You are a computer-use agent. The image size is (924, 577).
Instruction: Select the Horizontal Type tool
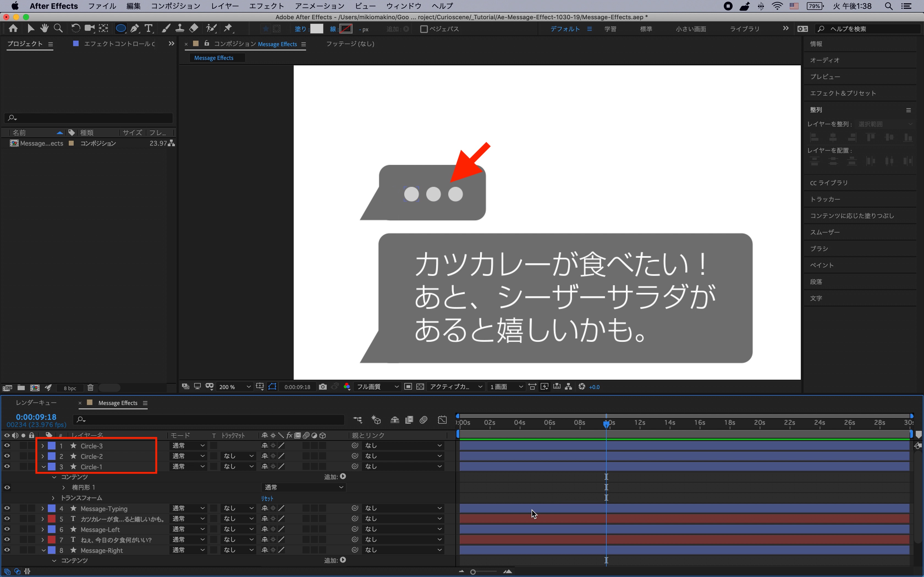(148, 29)
